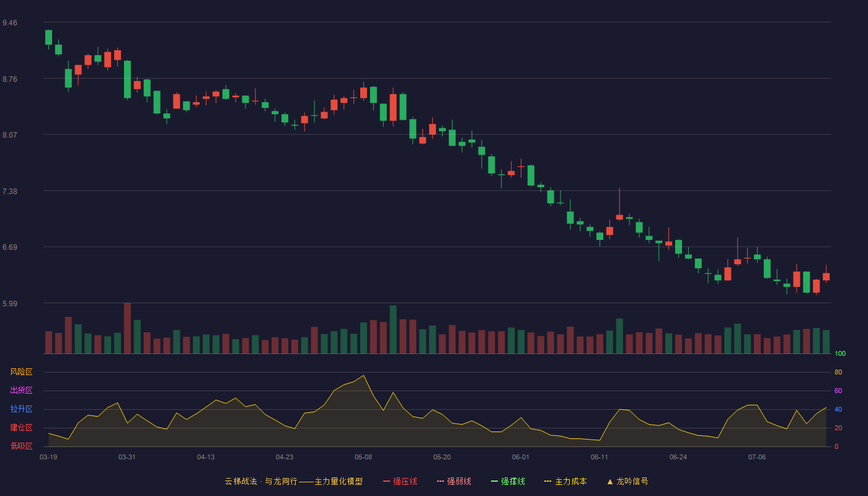Click the 云梯战法 · 与龙同行 legend title
The width and height of the screenshot is (868, 496).
click(269, 481)
